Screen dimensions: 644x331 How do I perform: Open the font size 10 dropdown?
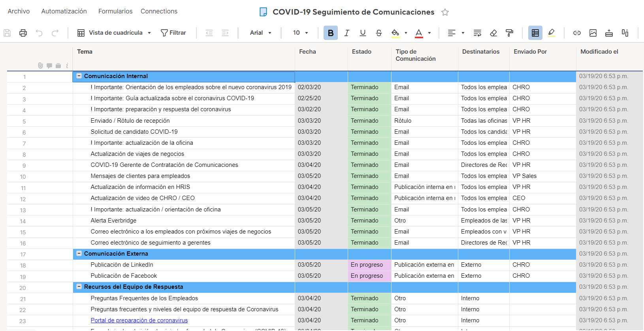click(300, 33)
